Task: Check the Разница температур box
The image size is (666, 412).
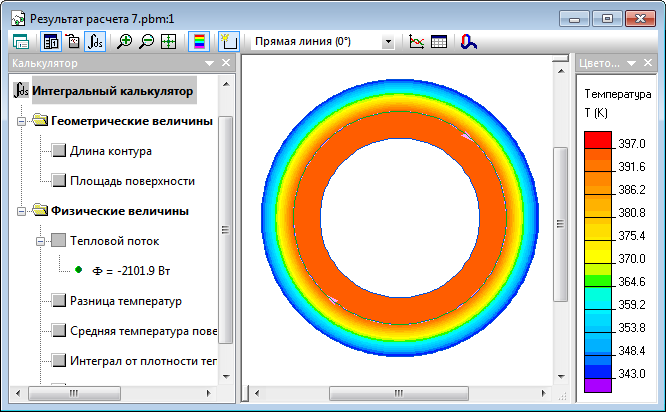Action: pos(58,301)
